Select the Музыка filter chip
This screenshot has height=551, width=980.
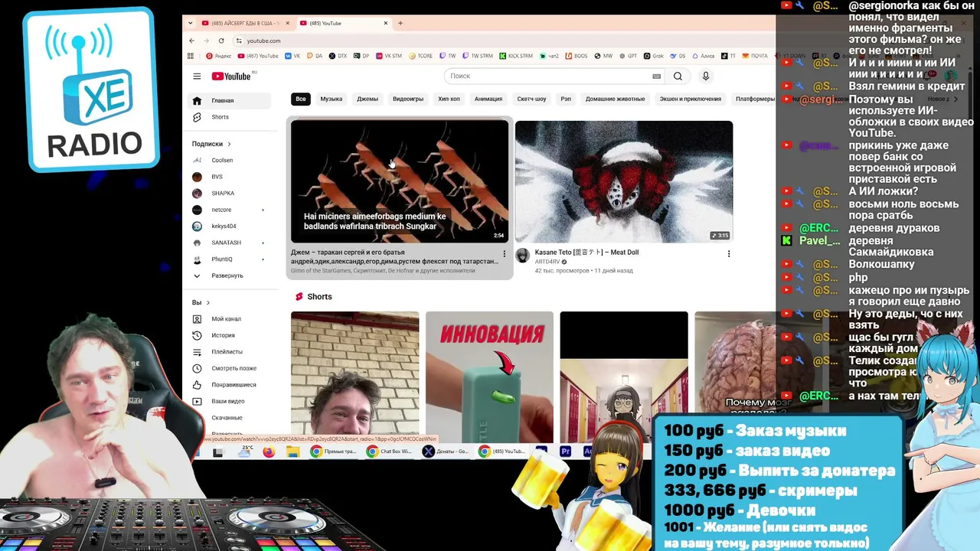(x=332, y=99)
